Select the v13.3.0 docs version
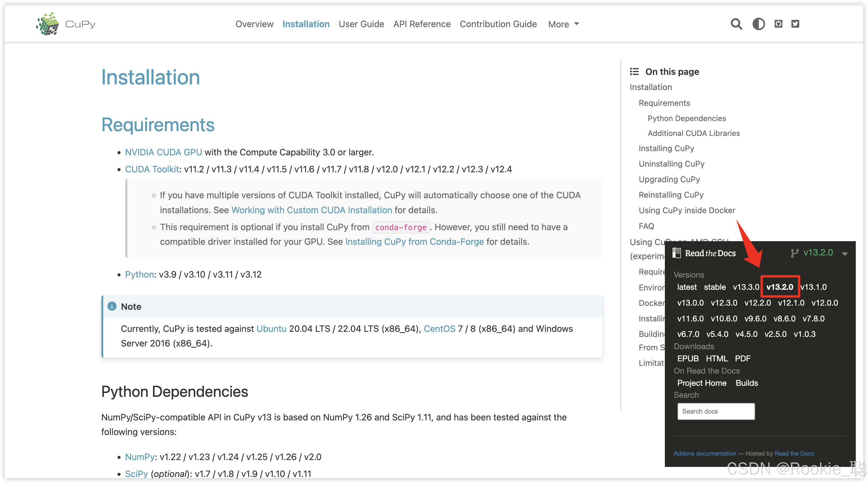868x483 pixels. click(746, 287)
